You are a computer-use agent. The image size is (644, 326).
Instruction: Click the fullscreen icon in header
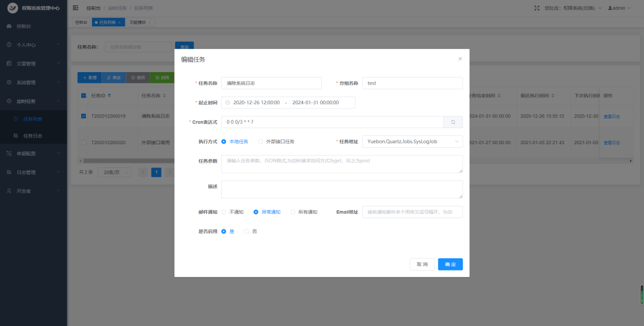point(537,8)
